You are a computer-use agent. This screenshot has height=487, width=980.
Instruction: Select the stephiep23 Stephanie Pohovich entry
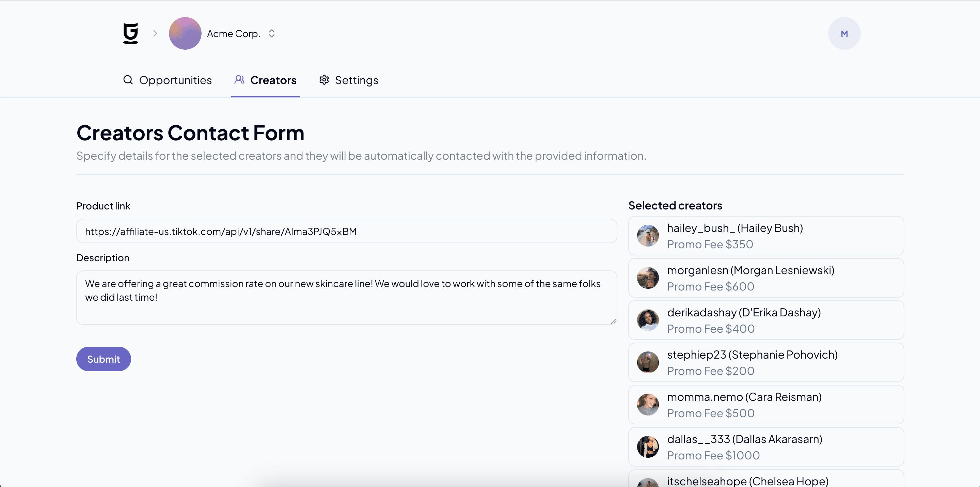tap(766, 363)
